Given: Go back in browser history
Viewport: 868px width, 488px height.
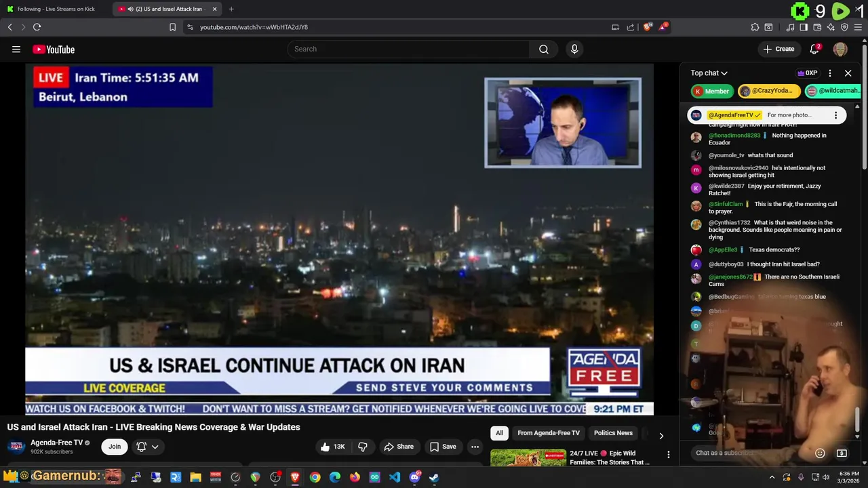Looking at the screenshot, I should tap(9, 27).
